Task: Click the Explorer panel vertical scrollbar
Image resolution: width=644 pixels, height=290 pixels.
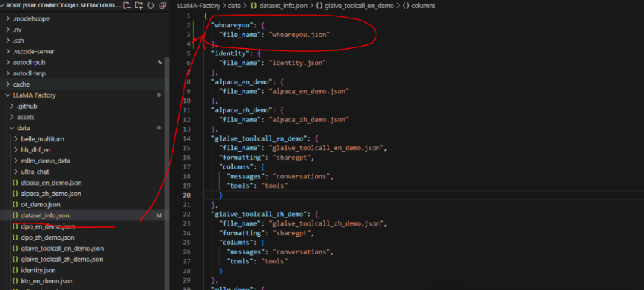Action: pyautogui.click(x=167, y=172)
